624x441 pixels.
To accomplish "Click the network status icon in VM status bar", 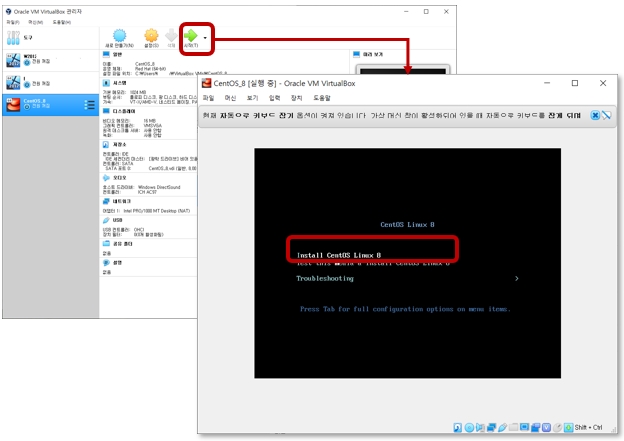I will [x=491, y=427].
